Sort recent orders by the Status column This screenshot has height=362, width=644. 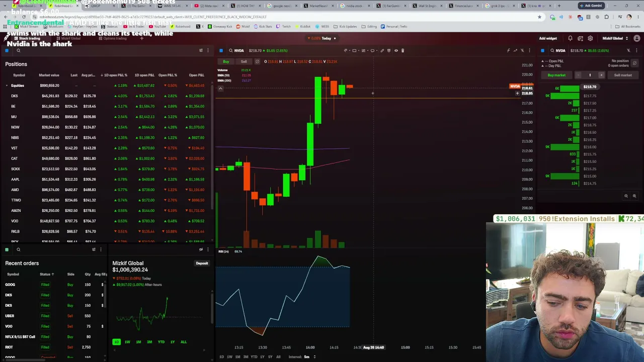pos(47,274)
